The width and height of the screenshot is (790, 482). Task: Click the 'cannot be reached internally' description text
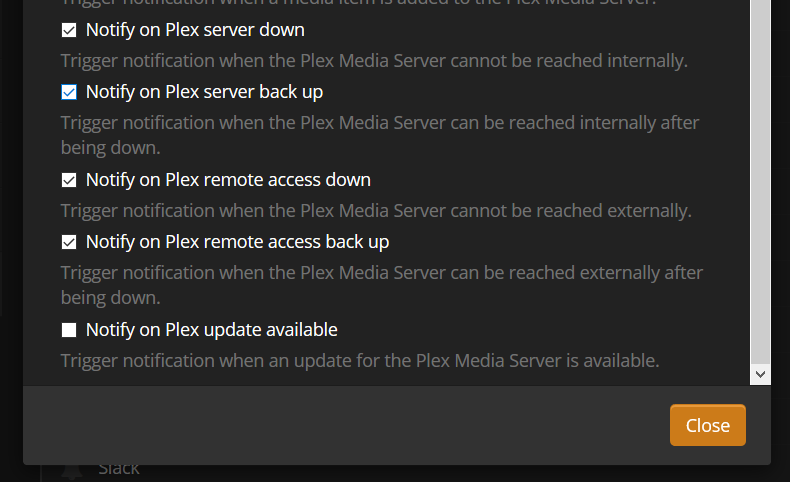(x=374, y=61)
